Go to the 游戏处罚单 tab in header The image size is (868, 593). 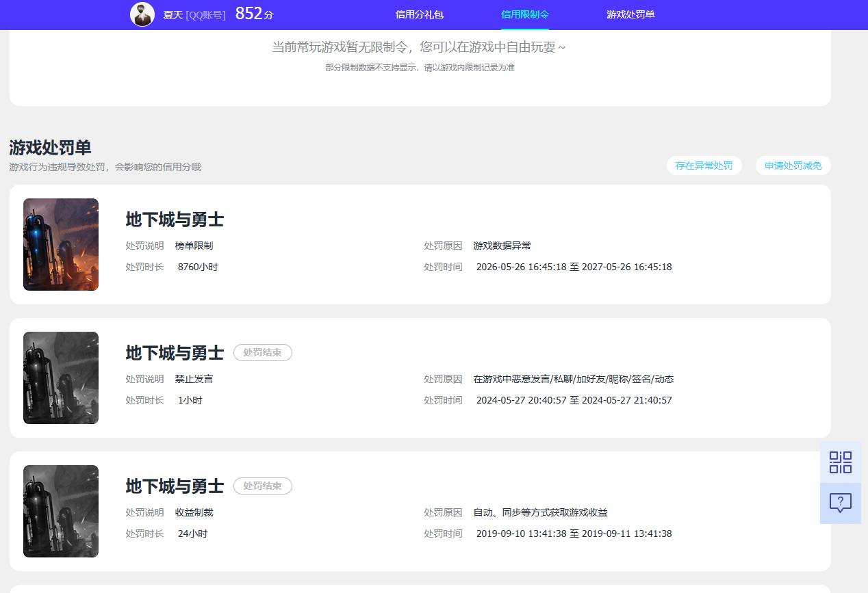[x=630, y=14]
